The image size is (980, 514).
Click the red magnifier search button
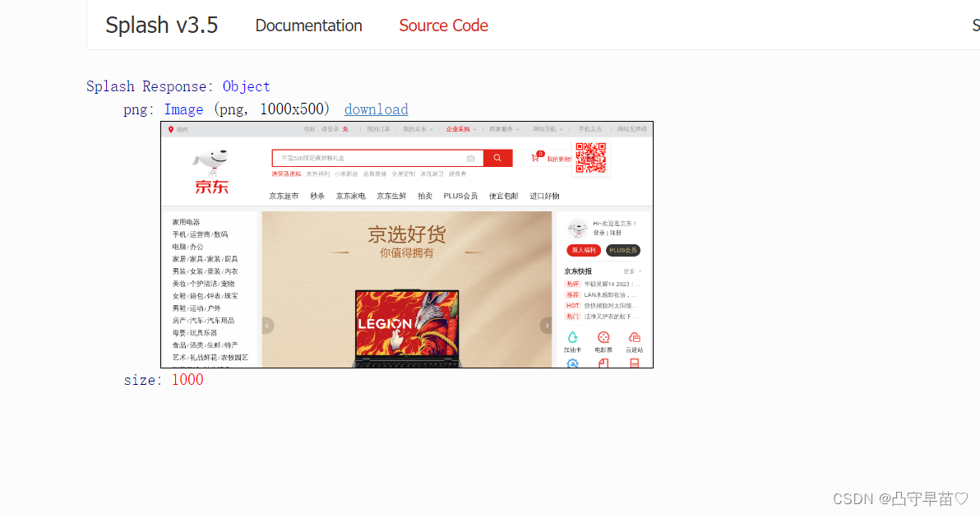coord(497,158)
